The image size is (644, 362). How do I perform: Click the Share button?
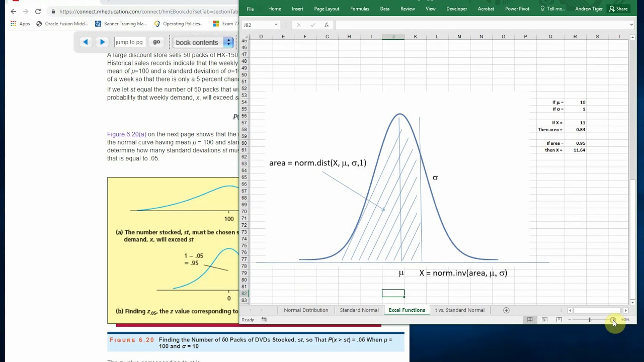(618, 9)
